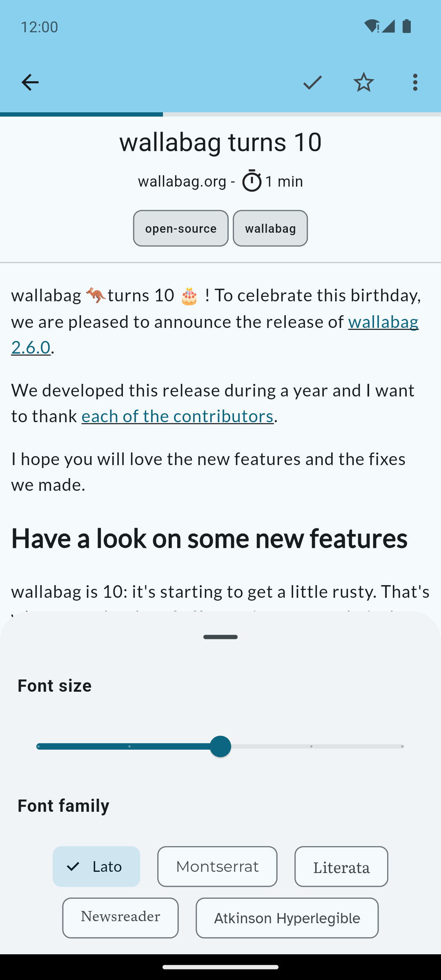Open the wallabag tag chip
441x980 pixels.
click(270, 228)
